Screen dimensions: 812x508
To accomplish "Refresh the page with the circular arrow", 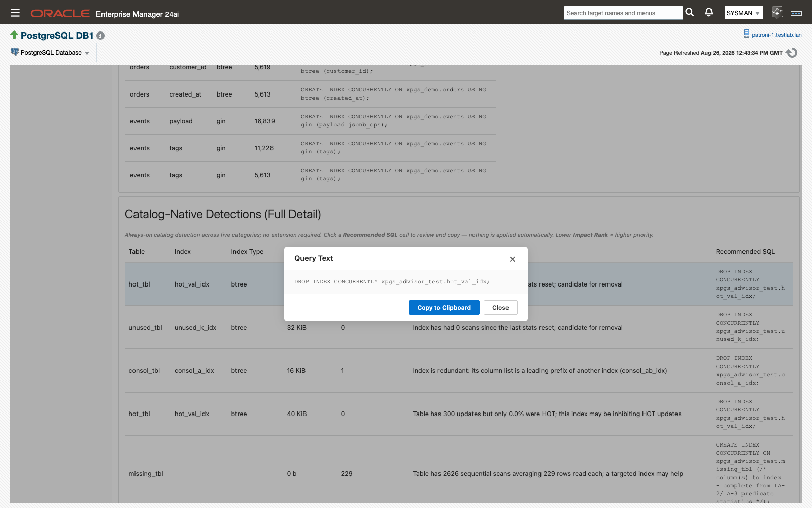I will 792,53.
